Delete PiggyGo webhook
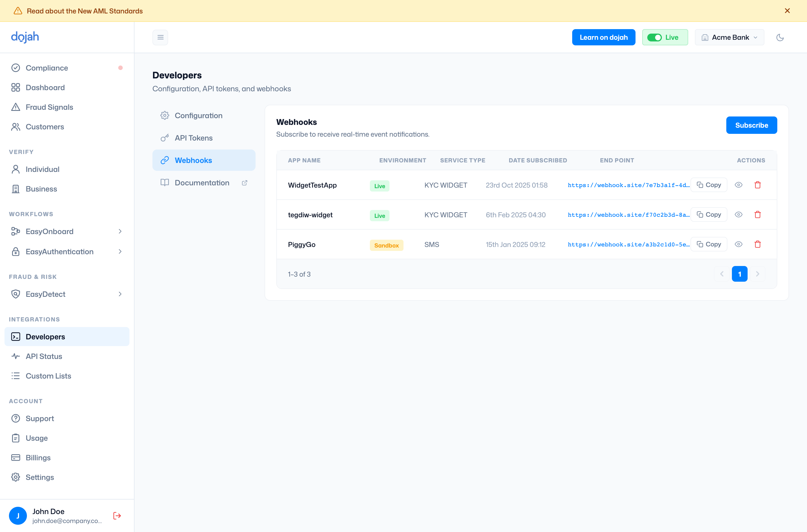This screenshot has width=807, height=532. [x=757, y=244]
